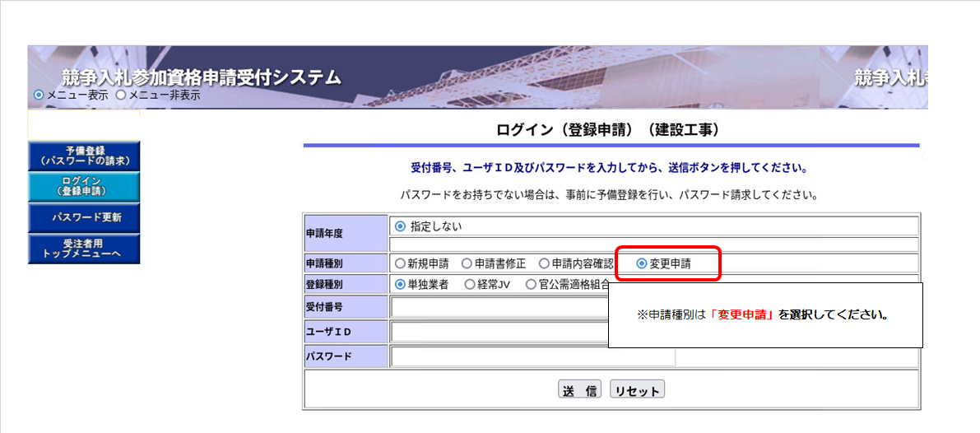Screen dimensions: 980x433
Task: Choose 指定しない for 申請年度
Action: [401, 226]
